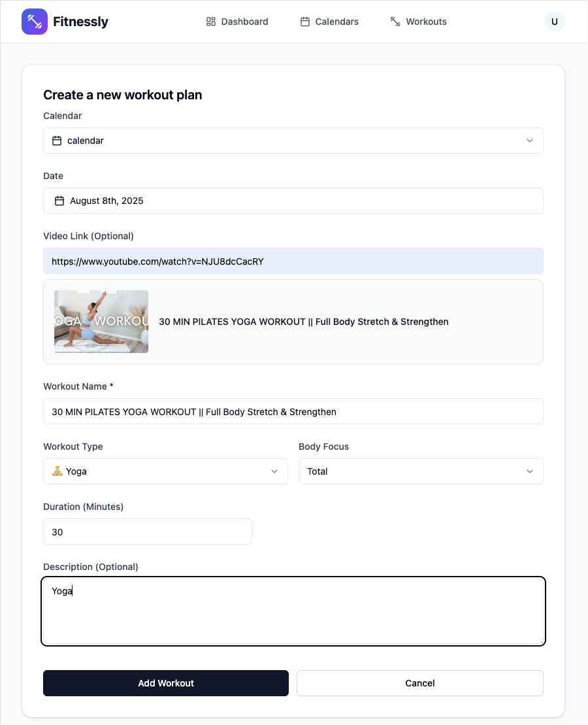Click the calendar icon beside Calendars nav
The width and height of the screenshot is (588, 725).
click(x=304, y=21)
